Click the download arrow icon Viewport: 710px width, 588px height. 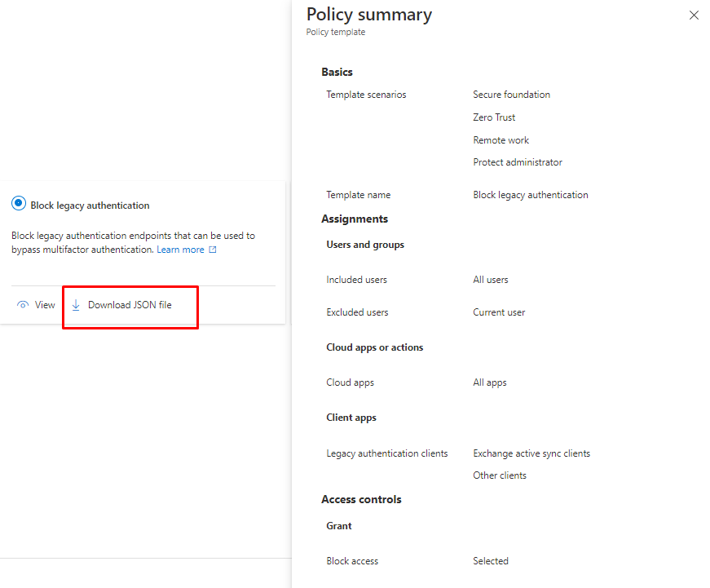click(76, 305)
